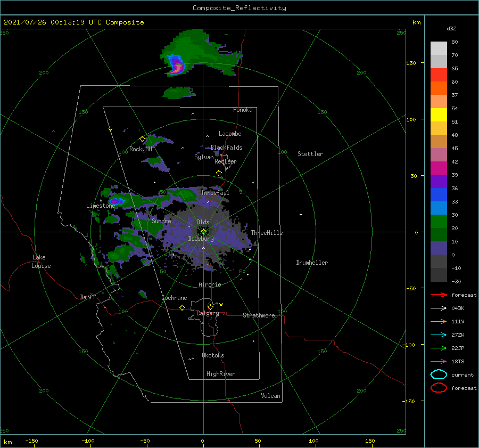This screenshot has height=448, width=479.
Task: Click the dBZ legend heading
Action: tap(451, 28)
